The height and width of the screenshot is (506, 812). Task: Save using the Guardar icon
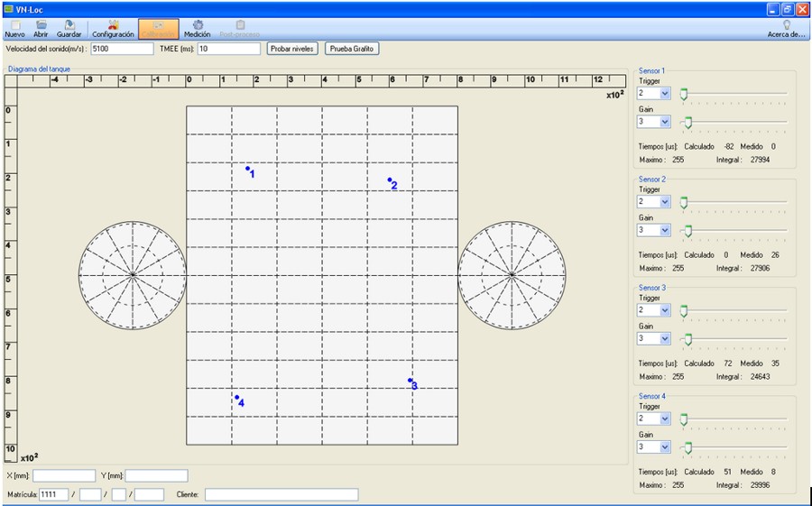pos(69,26)
